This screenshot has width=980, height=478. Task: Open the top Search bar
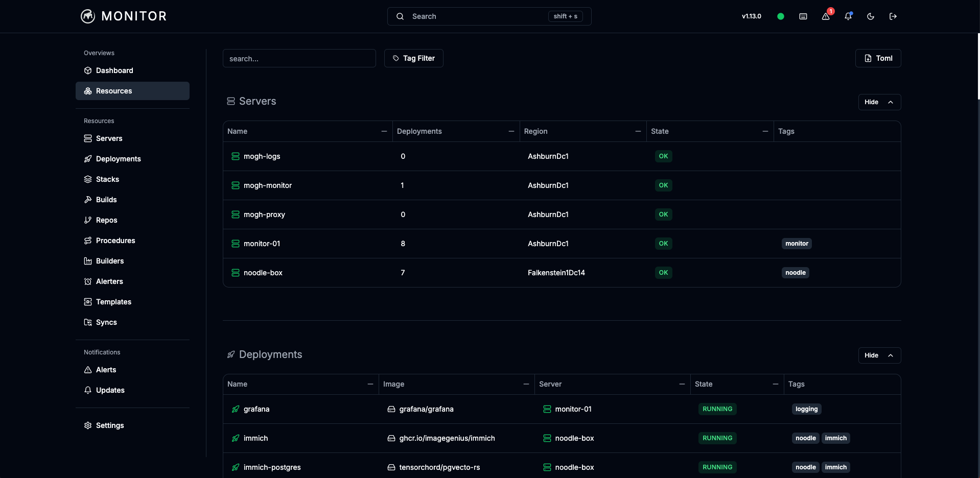tap(489, 16)
